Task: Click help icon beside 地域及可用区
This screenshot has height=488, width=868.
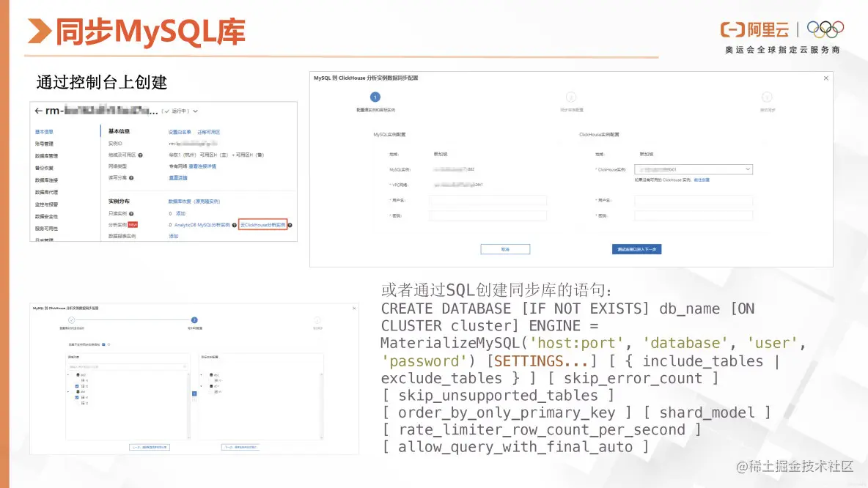Action: 141,155
